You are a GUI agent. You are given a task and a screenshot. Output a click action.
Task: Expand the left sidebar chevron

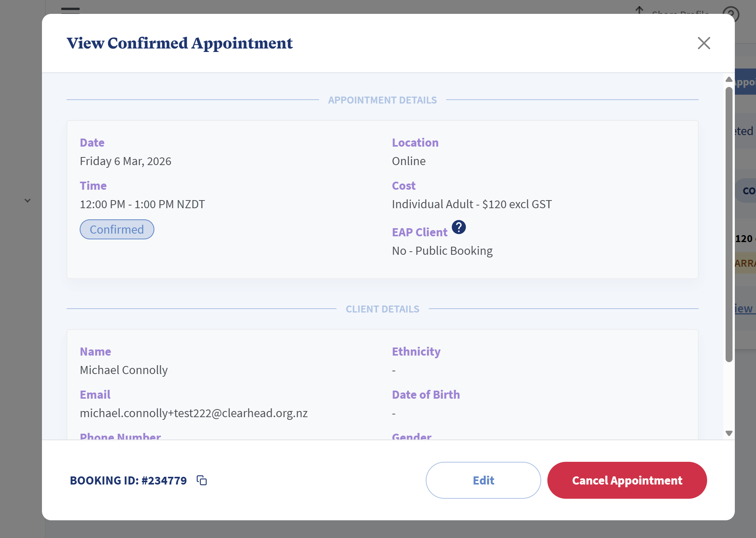27,200
